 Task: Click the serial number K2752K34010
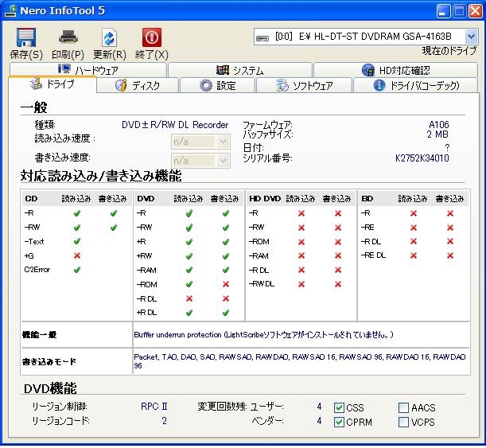(422, 158)
